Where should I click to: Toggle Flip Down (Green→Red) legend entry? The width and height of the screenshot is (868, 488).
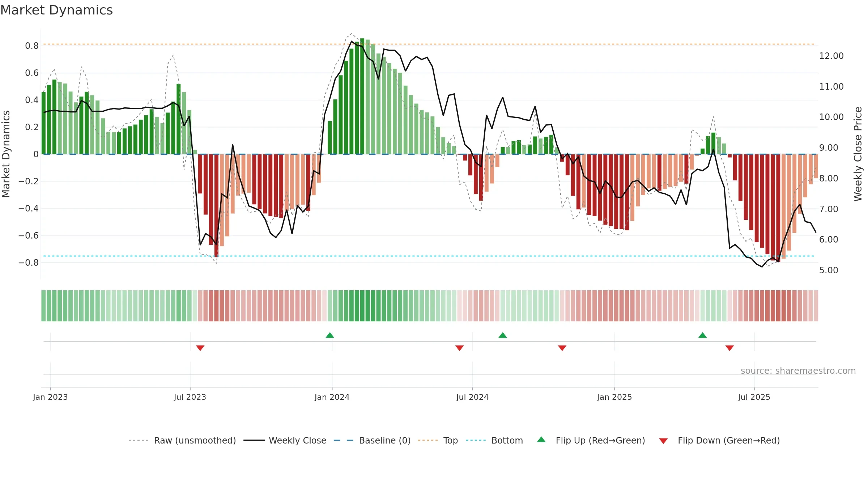[x=719, y=440]
